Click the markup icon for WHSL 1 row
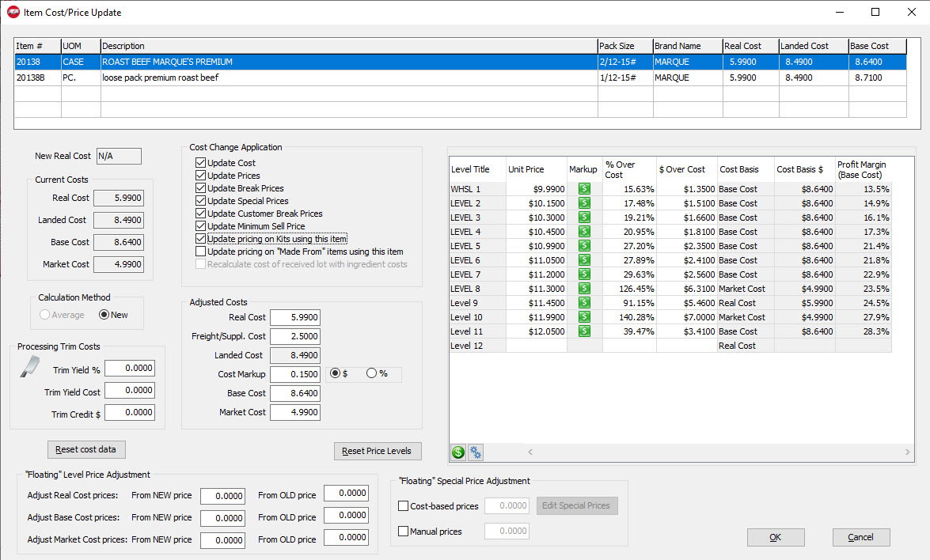The width and height of the screenshot is (930, 560). pyautogui.click(x=584, y=189)
